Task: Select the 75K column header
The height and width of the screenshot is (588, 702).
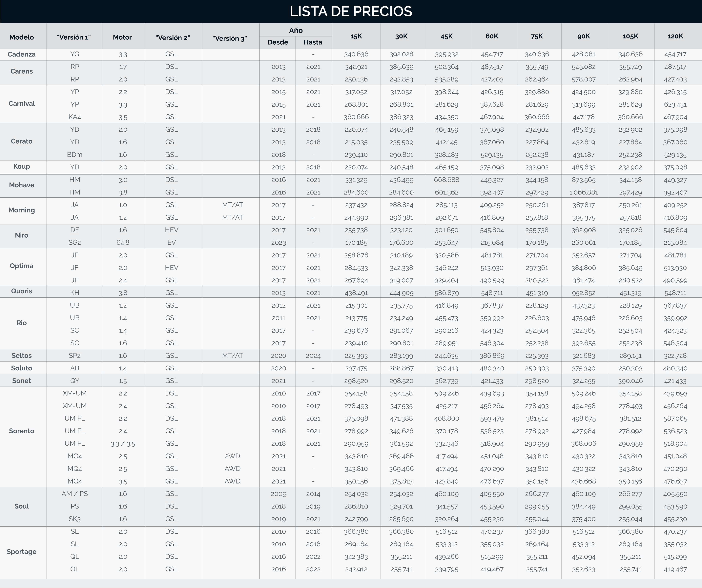Action: click(x=537, y=36)
